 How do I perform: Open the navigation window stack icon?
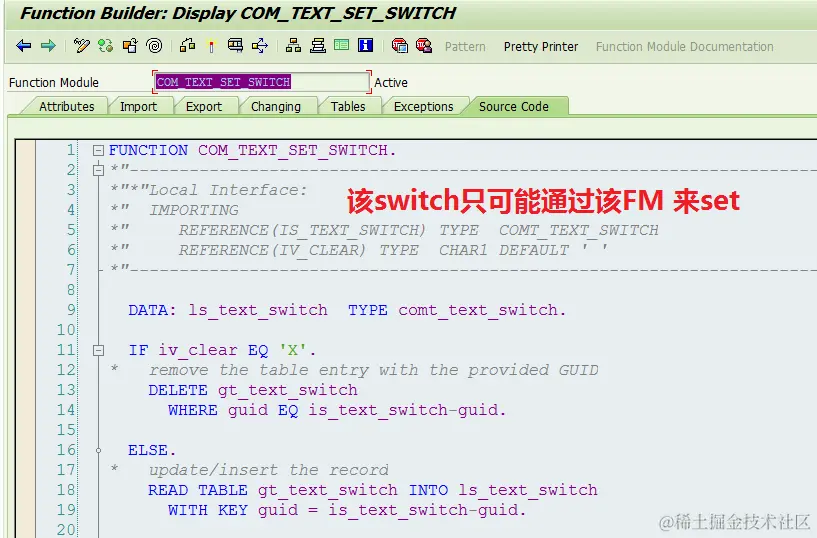(x=317, y=46)
